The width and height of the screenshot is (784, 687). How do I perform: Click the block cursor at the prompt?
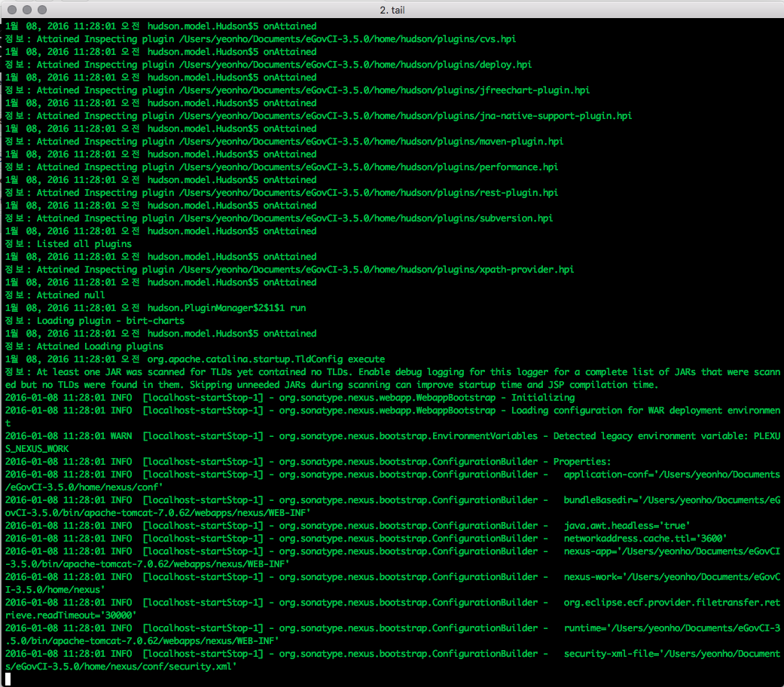coord(8,679)
